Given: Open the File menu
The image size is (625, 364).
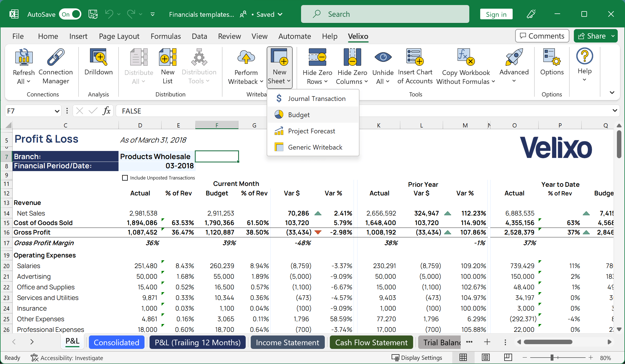Looking at the screenshot, I should coord(18,36).
